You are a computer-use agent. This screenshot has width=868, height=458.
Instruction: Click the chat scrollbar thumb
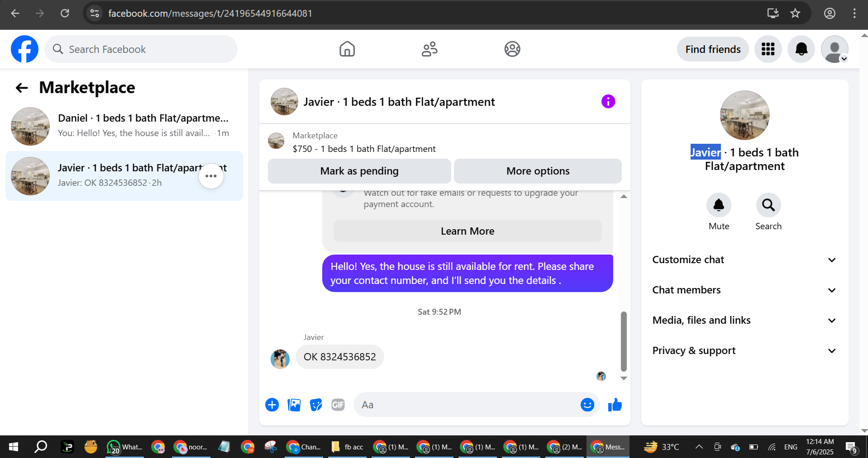click(624, 341)
